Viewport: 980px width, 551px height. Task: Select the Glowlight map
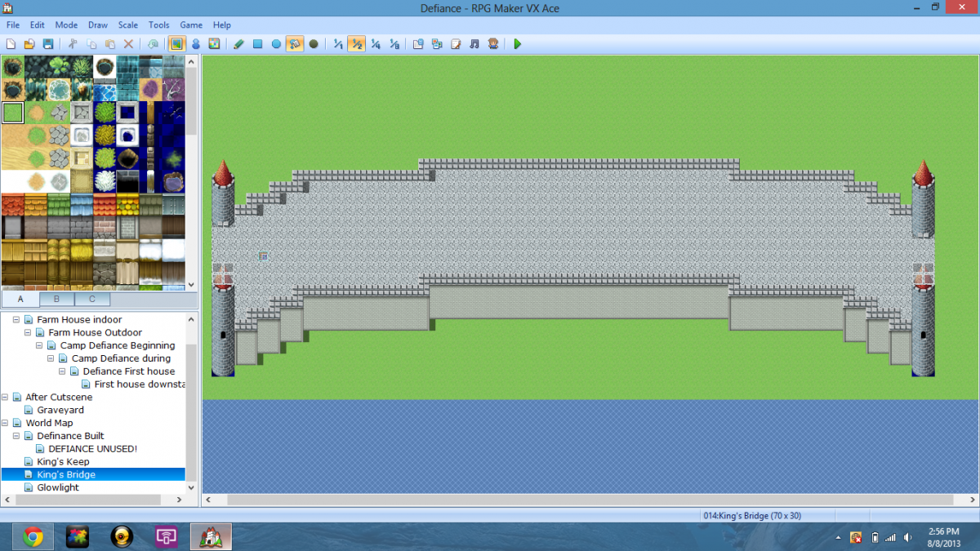[58, 487]
